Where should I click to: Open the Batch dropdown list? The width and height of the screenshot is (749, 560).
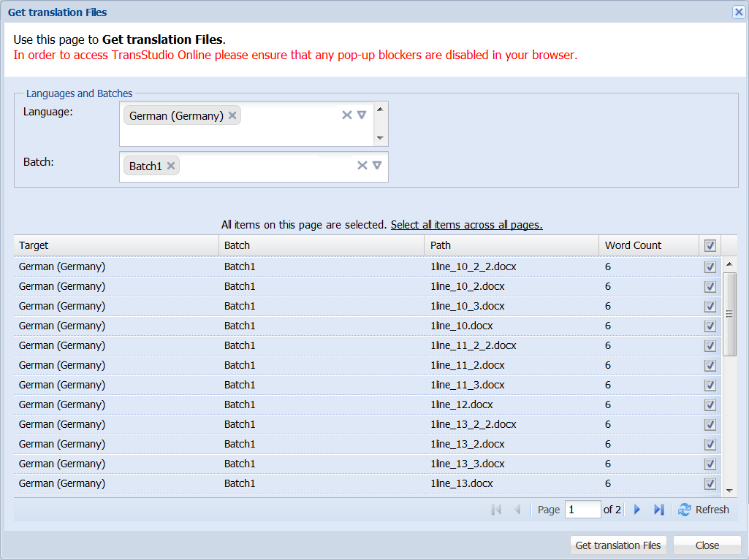pyautogui.click(x=377, y=165)
